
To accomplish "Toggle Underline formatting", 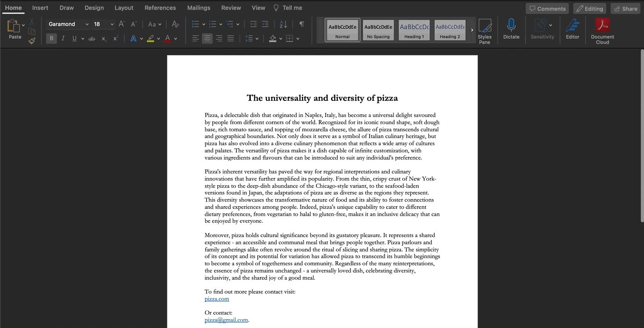I will pos(74,39).
